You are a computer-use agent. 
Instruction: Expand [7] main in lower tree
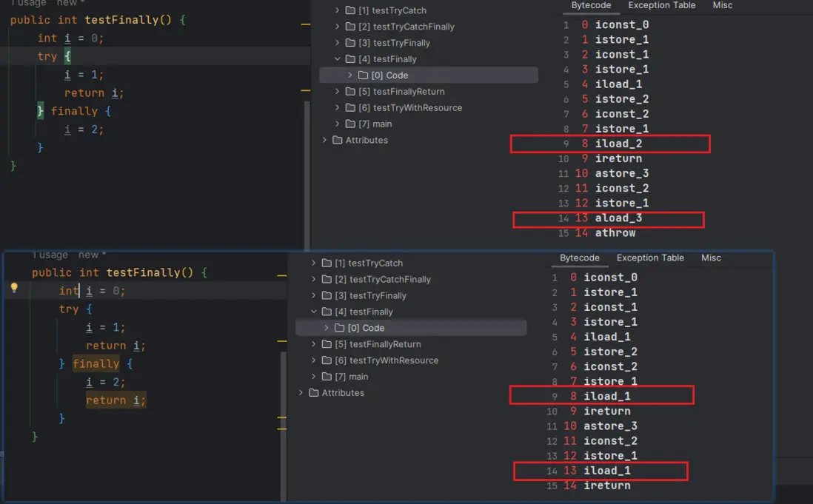314,377
